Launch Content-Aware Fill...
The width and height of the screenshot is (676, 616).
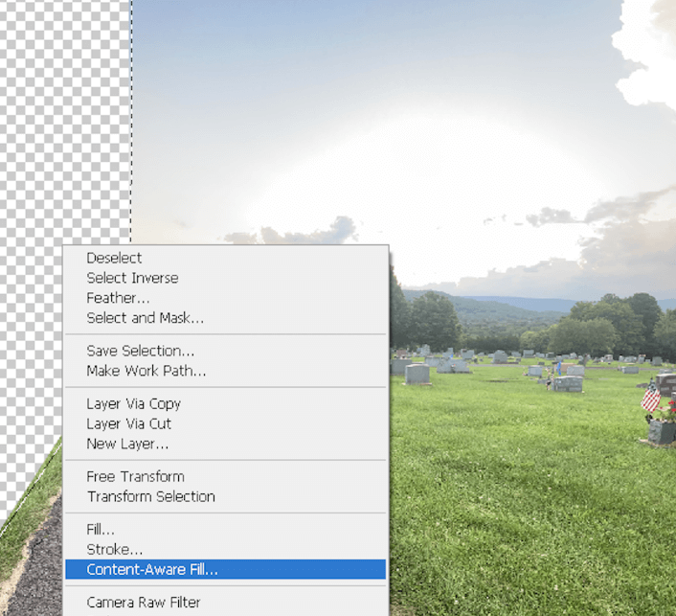point(225,569)
